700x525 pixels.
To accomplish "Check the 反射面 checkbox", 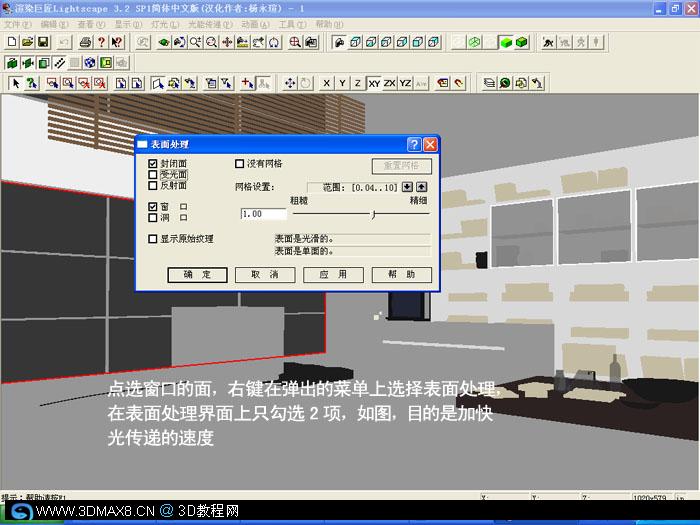I will [153, 185].
